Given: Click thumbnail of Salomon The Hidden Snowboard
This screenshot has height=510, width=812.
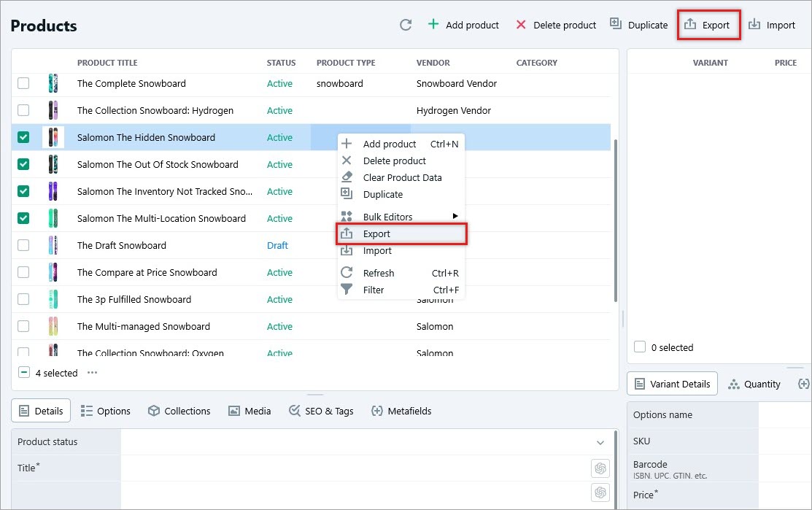Looking at the screenshot, I should [x=53, y=137].
